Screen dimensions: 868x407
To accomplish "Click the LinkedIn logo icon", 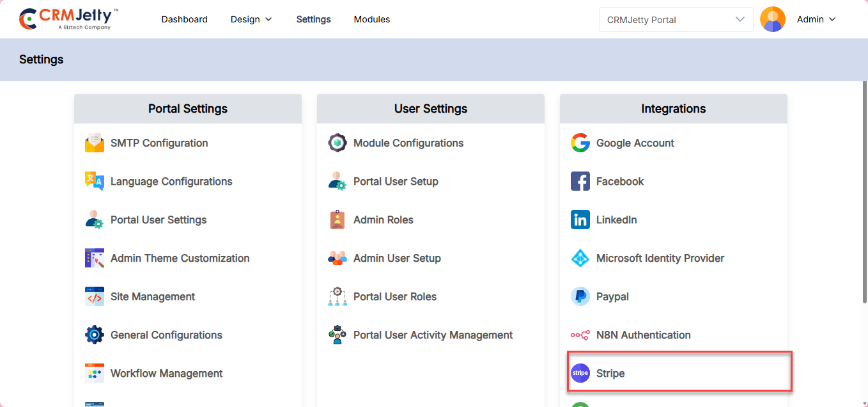I will 580,220.
